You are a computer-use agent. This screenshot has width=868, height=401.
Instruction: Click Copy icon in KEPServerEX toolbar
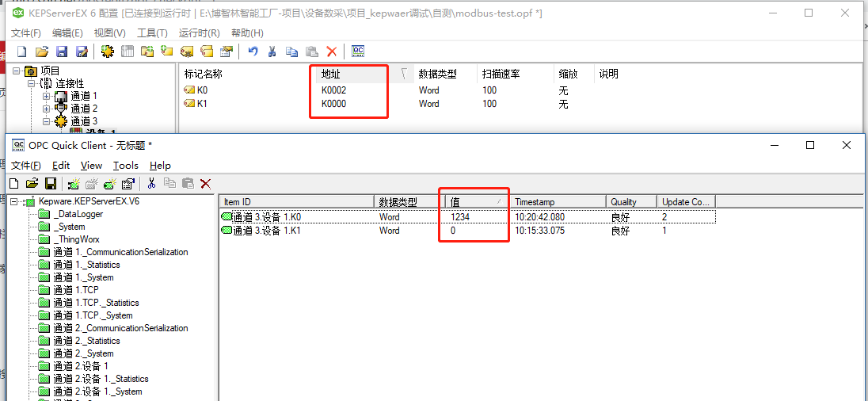(291, 52)
